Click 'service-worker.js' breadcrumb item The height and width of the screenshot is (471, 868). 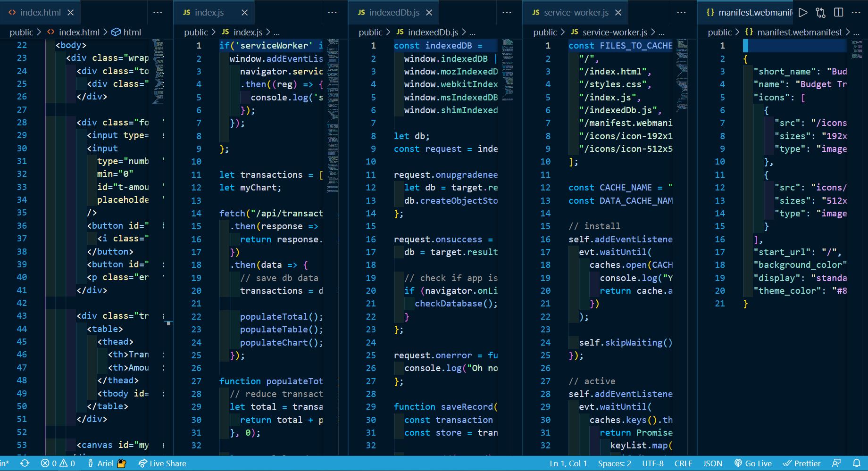(615, 32)
